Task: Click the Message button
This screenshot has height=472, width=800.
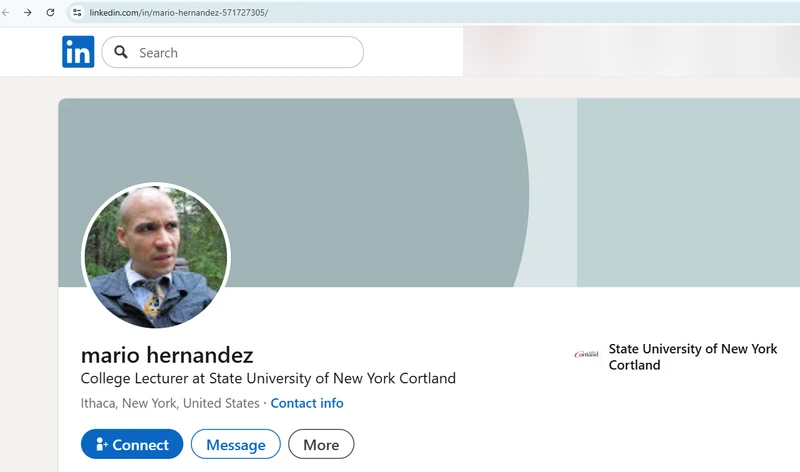Action: point(236,444)
